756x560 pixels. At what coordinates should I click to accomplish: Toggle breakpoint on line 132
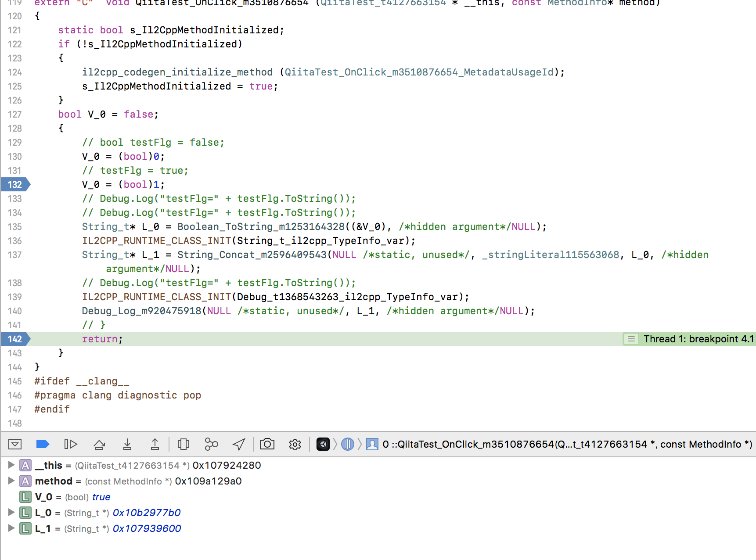16,184
